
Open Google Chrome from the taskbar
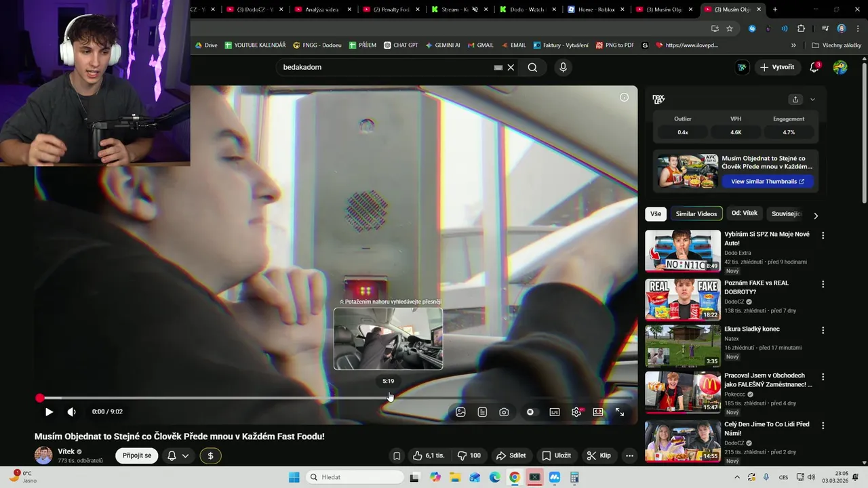515,477
